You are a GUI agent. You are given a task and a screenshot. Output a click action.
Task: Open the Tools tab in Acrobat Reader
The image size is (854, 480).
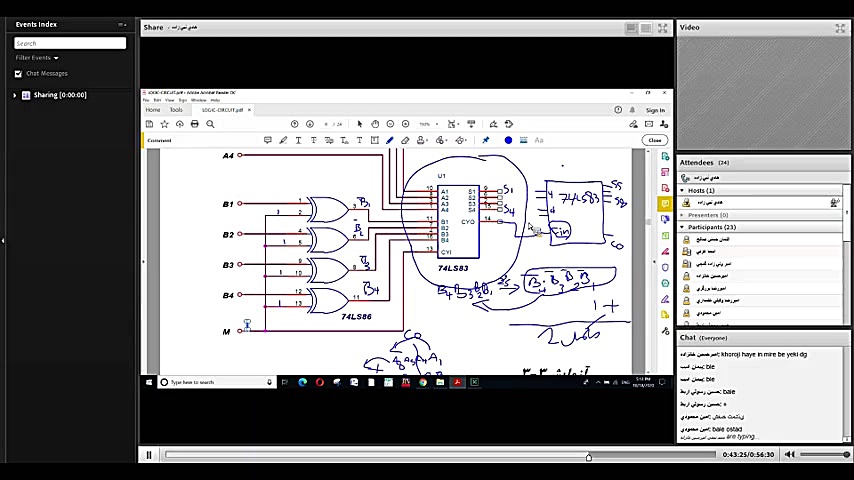176,110
